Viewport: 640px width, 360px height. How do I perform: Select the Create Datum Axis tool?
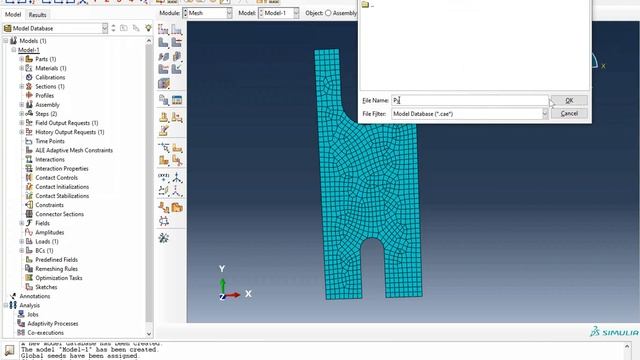pos(177,177)
